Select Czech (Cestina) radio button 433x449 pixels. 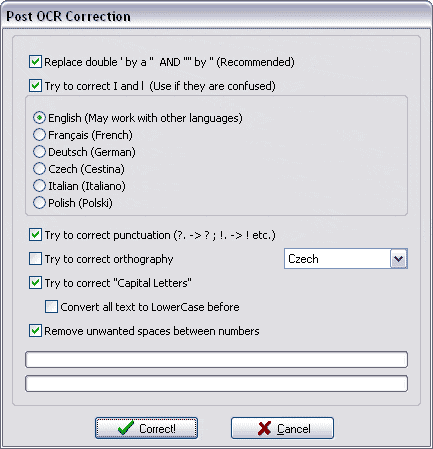pyautogui.click(x=39, y=169)
